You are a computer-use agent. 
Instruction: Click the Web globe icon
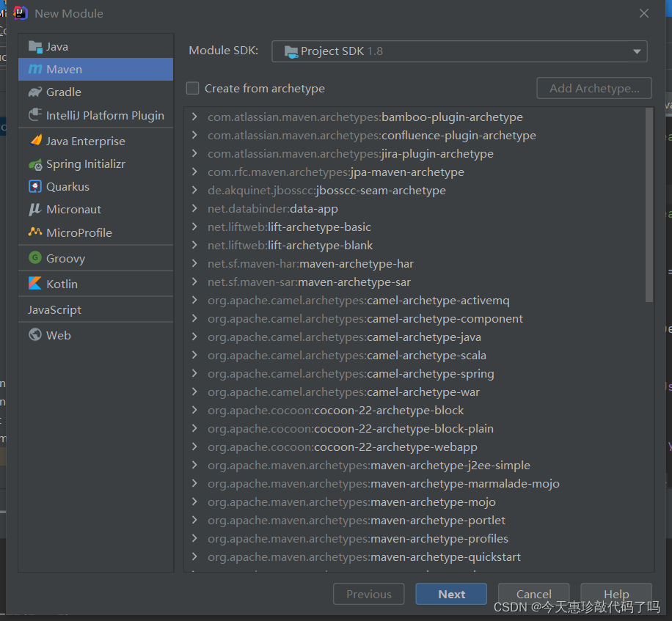click(35, 334)
